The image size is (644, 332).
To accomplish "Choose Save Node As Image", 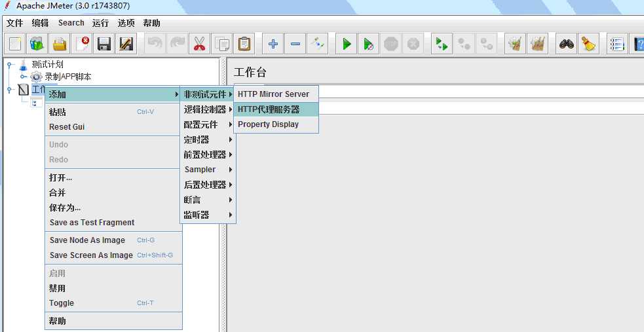I will (x=113, y=240).
